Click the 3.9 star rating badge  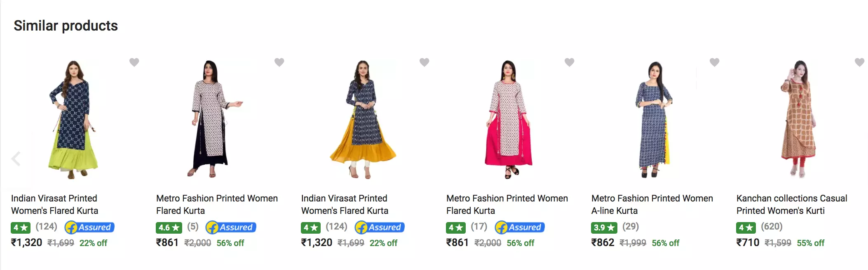(604, 227)
